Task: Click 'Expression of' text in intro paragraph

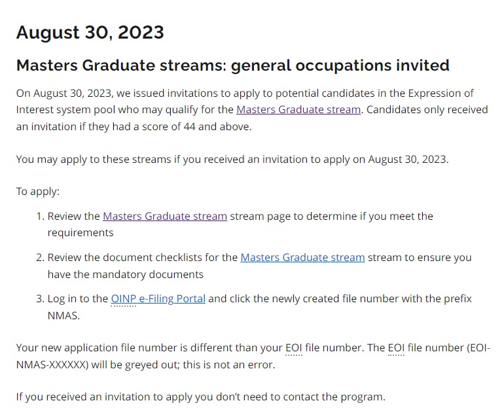Action: coord(441,93)
